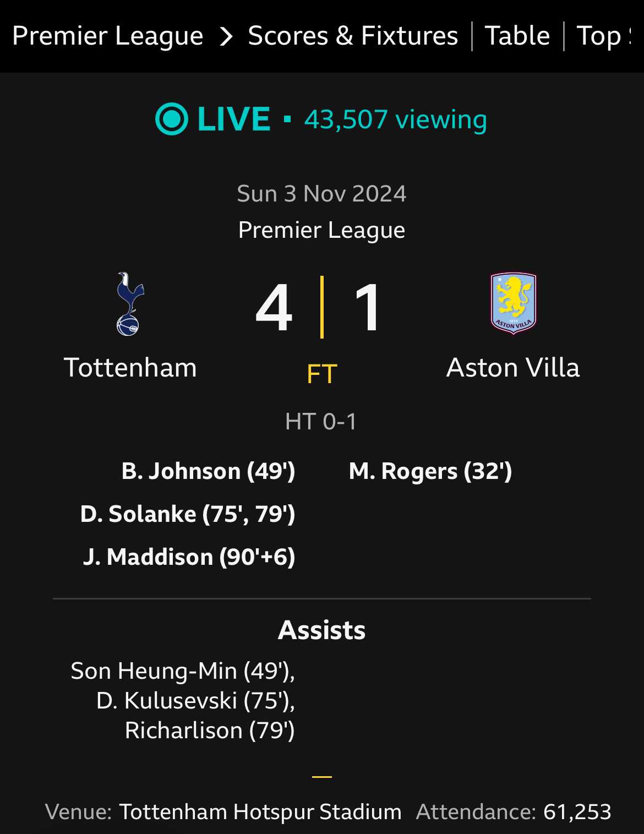Screen dimensions: 644x834
Task: Select the Aston Villa team name
Action: (513, 367)
